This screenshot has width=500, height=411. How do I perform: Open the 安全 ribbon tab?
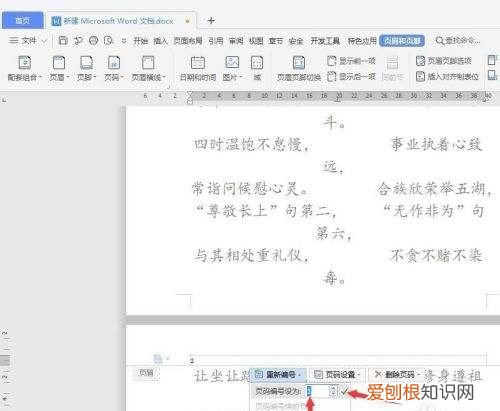click(296, 41)
